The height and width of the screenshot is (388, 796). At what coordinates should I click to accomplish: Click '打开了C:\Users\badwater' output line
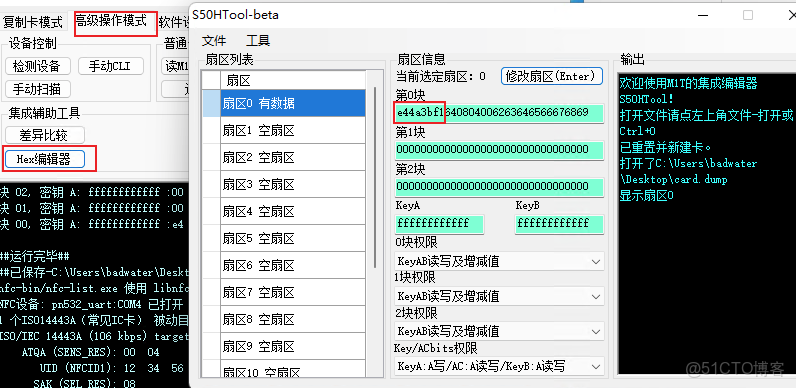688,164
